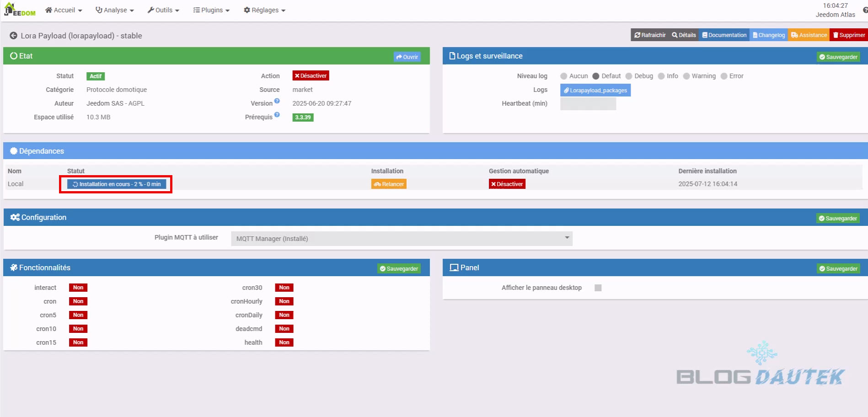Viewport: 868px width, 417px height.
Task: Open the Plugins menu dropdown
Action: coord(211,10)
